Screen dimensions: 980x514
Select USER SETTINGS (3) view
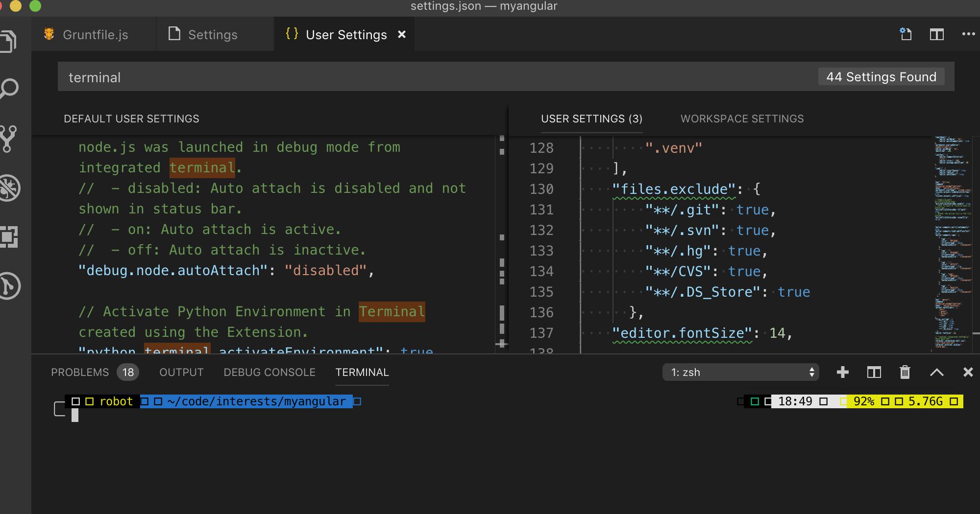[x=591, y=118]
